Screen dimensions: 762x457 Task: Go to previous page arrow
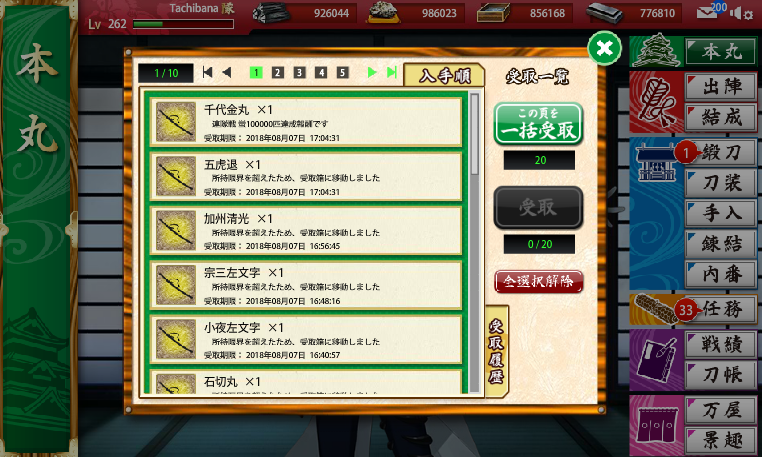point(227,72)
